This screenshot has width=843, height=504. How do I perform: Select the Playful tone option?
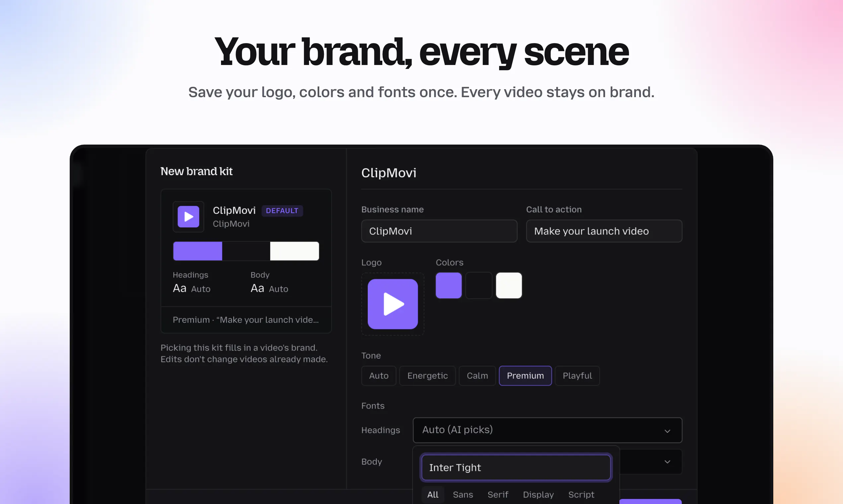577,376
